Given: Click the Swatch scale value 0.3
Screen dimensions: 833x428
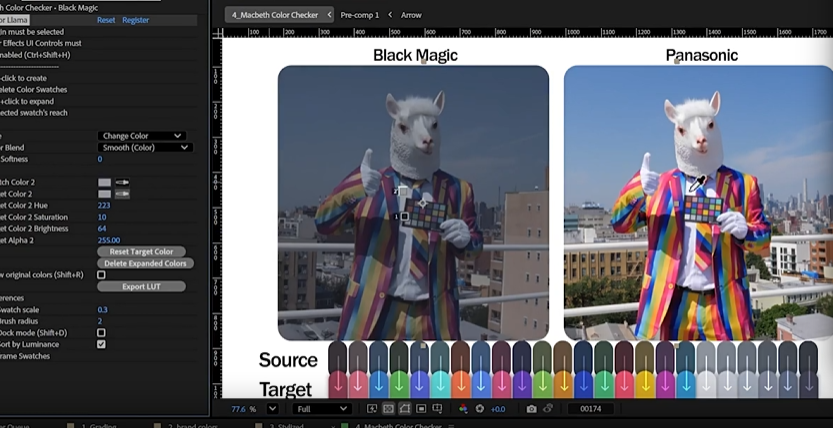Looking at the screenshot, I should click(102, 310).
